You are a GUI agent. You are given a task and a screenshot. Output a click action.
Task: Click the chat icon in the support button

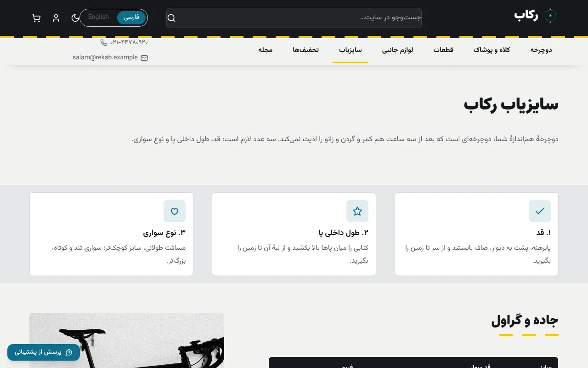coord(69,352)
